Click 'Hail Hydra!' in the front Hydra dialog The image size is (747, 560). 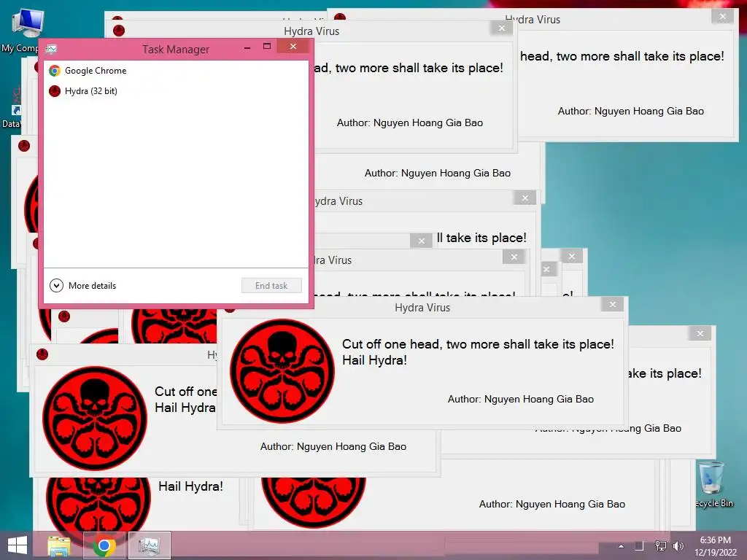coord(374,360)
